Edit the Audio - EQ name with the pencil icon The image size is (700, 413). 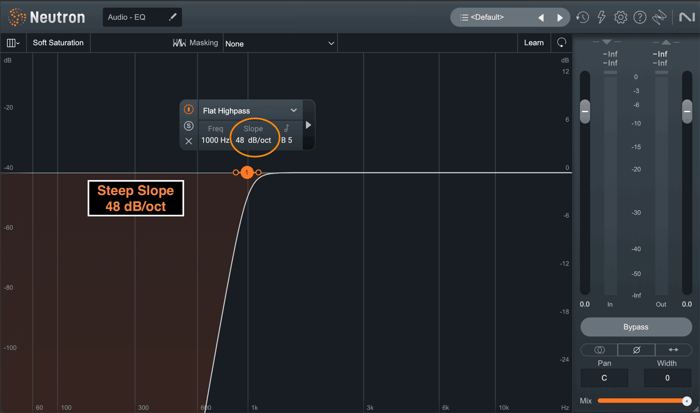(172, 17)
